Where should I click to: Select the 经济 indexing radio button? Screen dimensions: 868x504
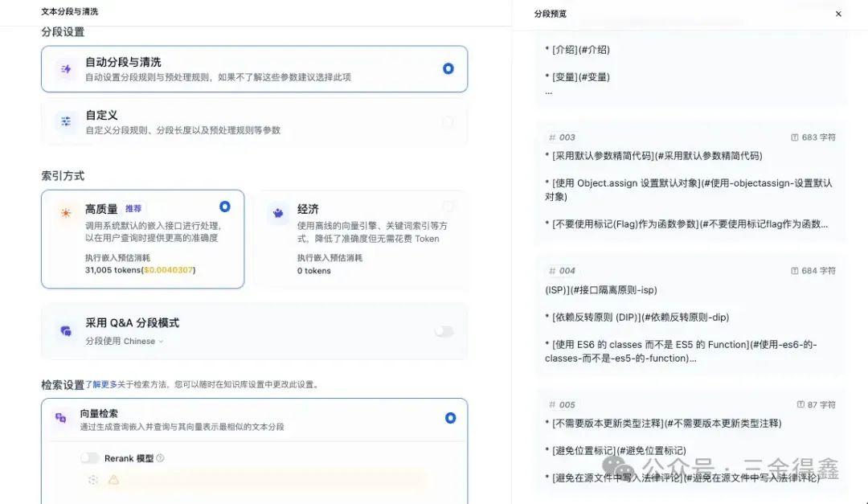coord(448,207)
